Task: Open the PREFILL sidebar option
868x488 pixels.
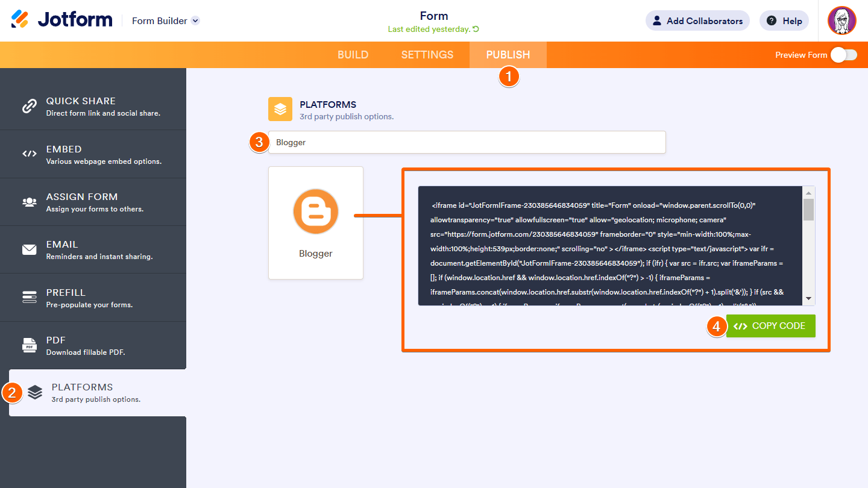Action: pyautogui.click(x=93, y=297)
